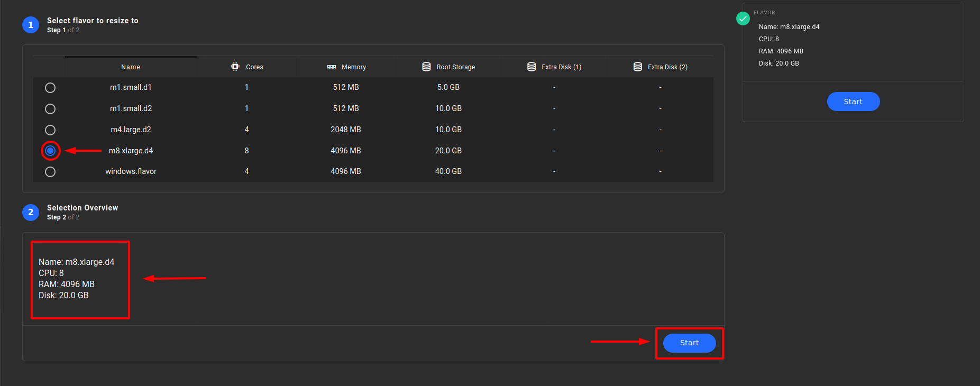Click the 'Selection Overview' heading
Viewport: 980px width, 386px height.
coord(83,208)
